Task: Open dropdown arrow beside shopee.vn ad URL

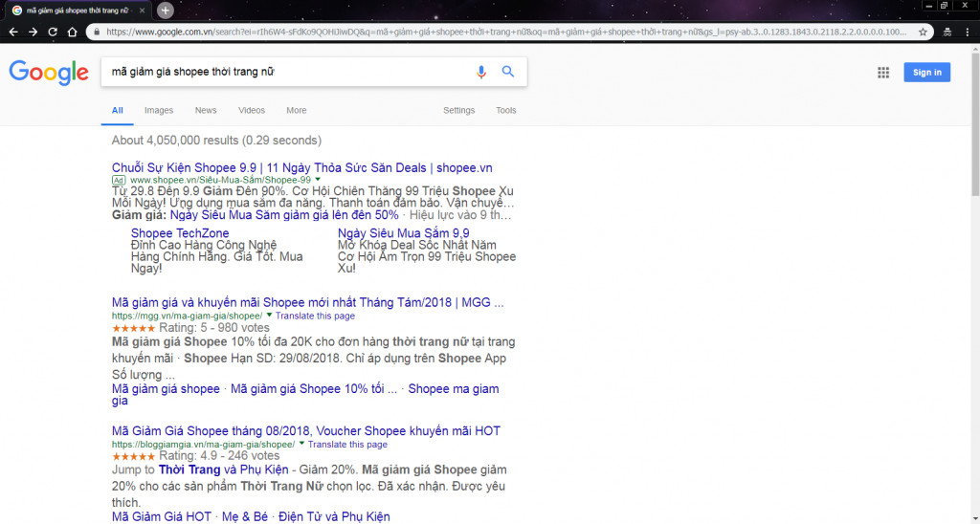Action: coord(318,180)
